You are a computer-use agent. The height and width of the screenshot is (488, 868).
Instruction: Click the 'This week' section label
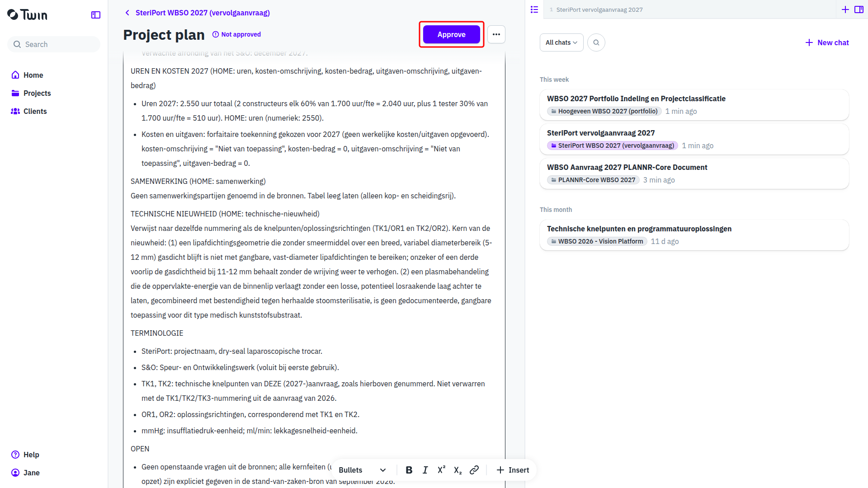[x=554, y=80]
